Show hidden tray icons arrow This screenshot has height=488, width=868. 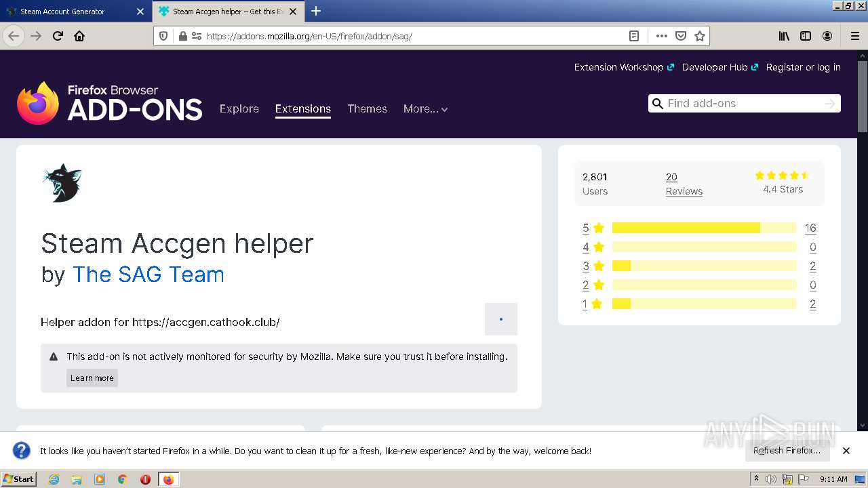tap(756, 479)
